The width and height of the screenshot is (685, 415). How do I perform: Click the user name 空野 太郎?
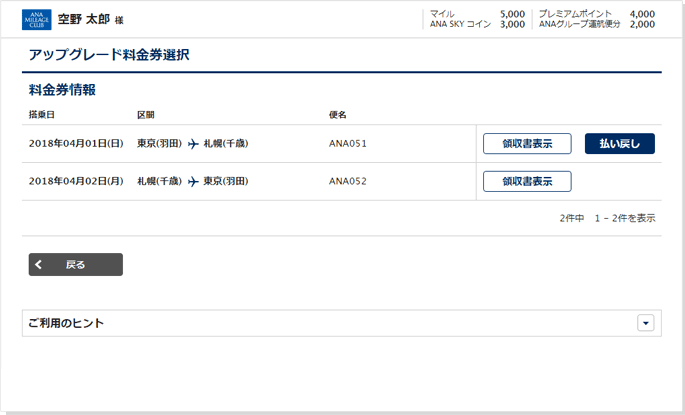click(83, 19)
